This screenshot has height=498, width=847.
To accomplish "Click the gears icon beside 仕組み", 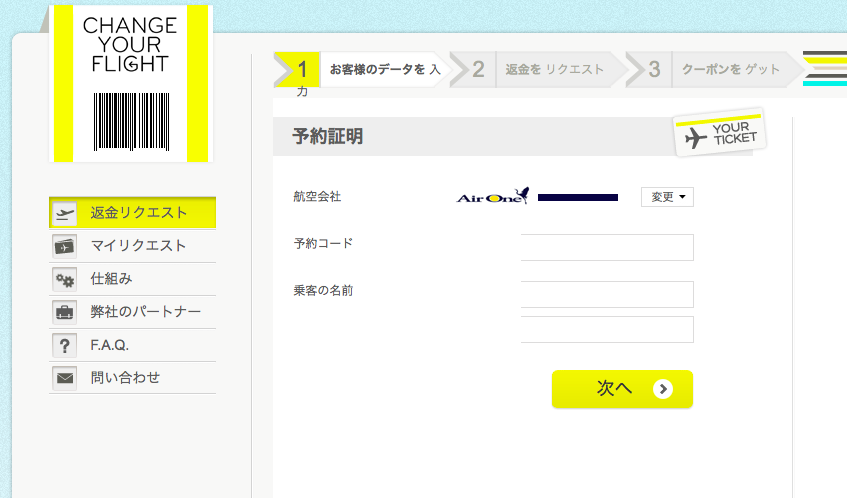I will 64,280.
